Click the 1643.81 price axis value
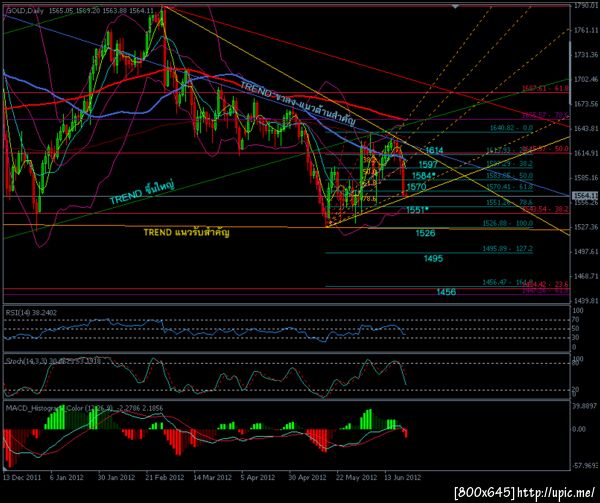 [x=585, y=128]
